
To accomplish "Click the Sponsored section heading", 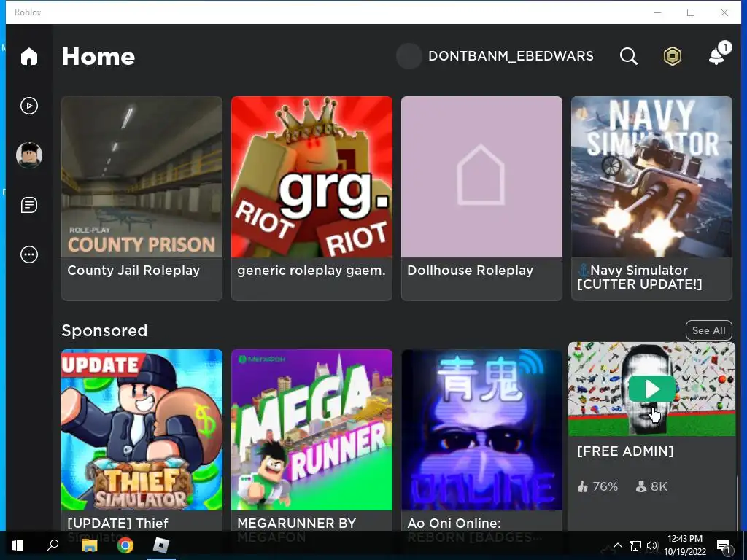I will [104, 330].
